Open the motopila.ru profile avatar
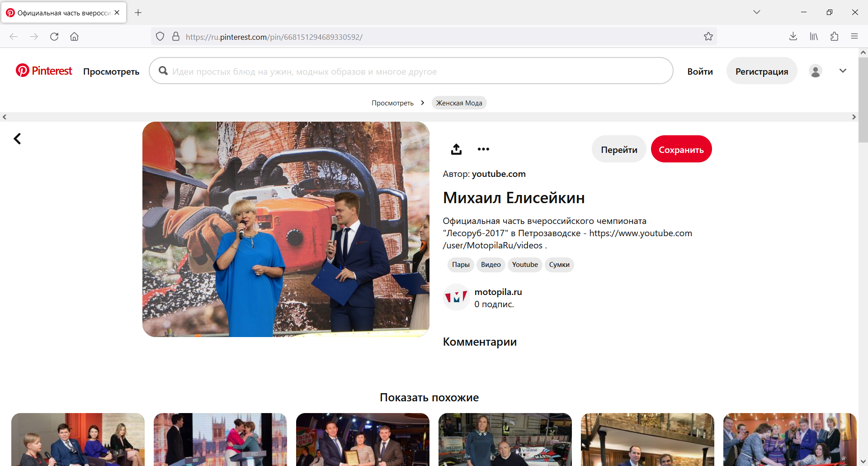This screenshot has width=868, height=466. 456,297
